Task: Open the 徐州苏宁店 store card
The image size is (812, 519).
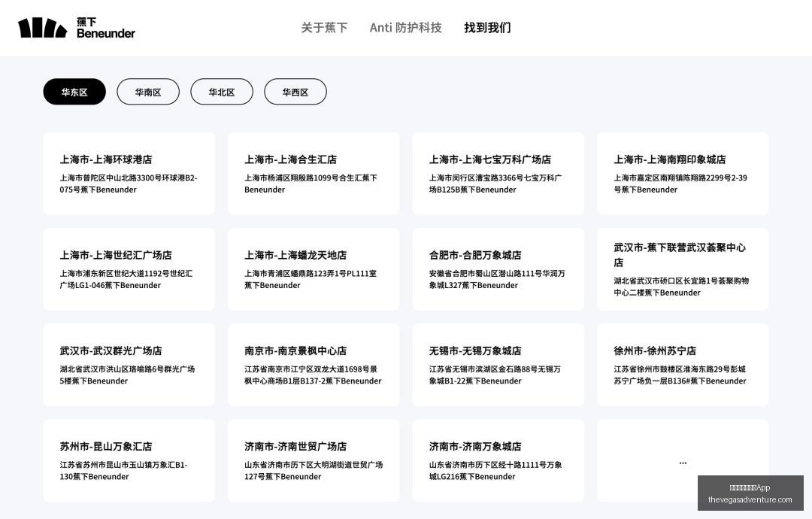Action: 683,365
